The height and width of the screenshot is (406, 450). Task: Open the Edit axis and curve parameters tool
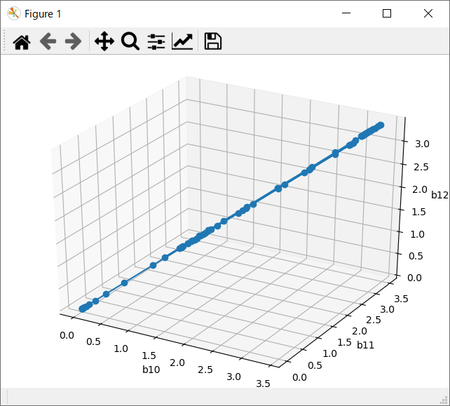(182, 42)
